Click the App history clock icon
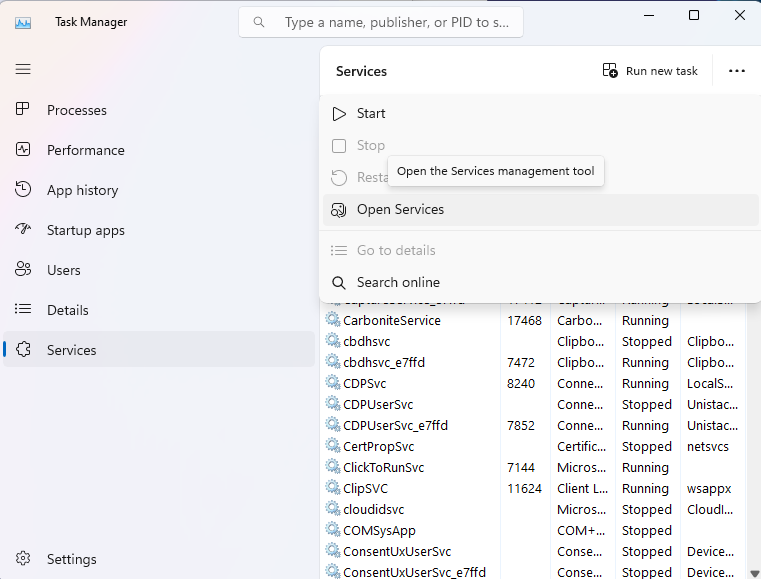 (23, 190)
